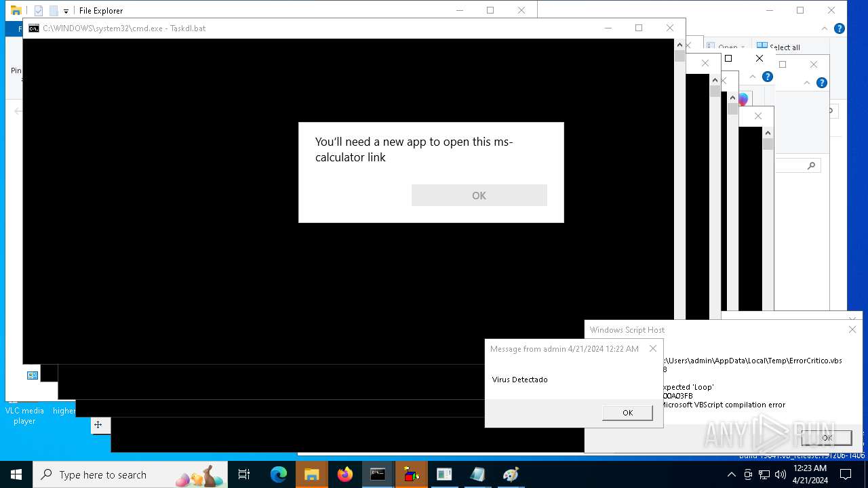Launch Firefox from taskbar

point(345,474)
